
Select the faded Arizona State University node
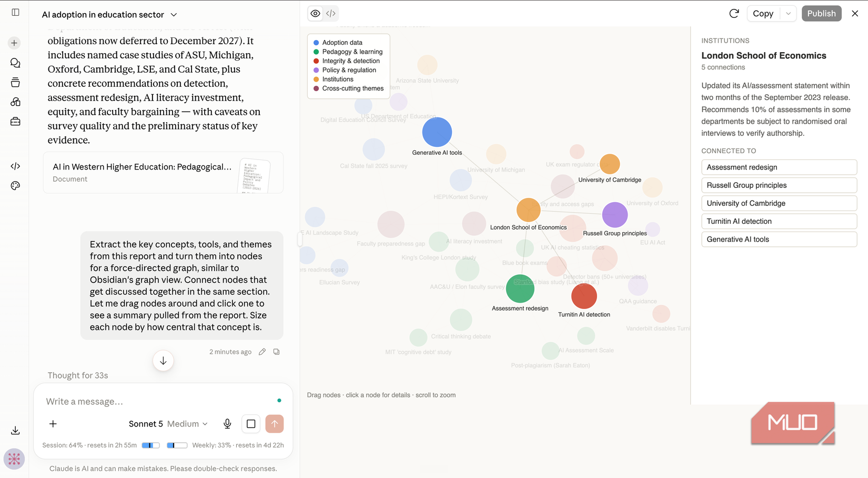pyautogui.click(x=427, y=65)
